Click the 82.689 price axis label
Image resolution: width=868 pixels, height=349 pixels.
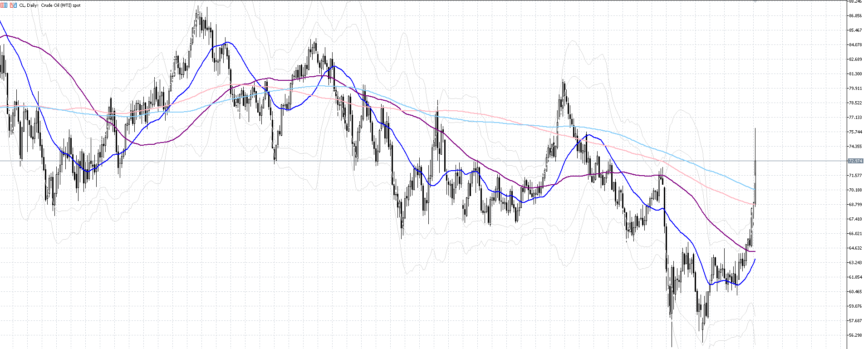(x=855, y=59)
